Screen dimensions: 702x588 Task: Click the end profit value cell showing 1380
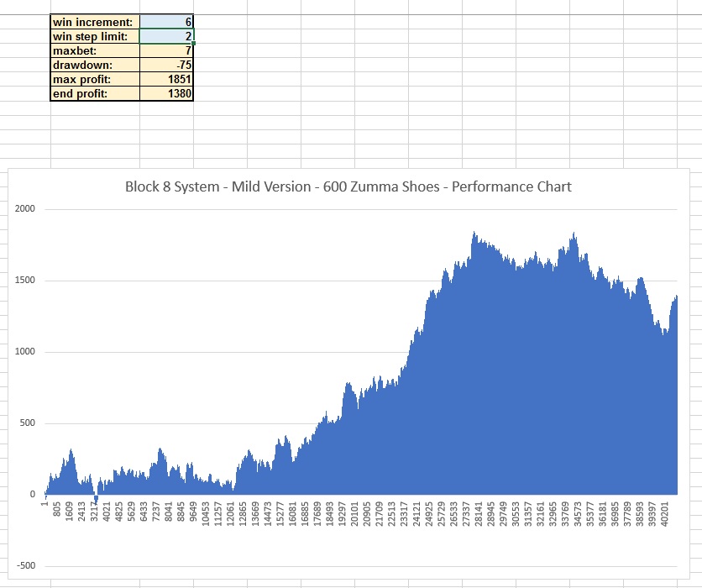click(x=167, y=93)
